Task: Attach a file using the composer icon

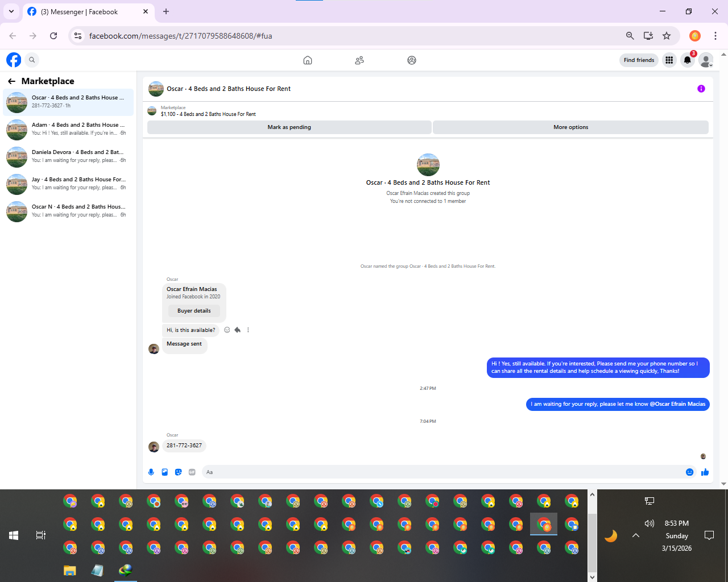Action: (x=165, y=472)
